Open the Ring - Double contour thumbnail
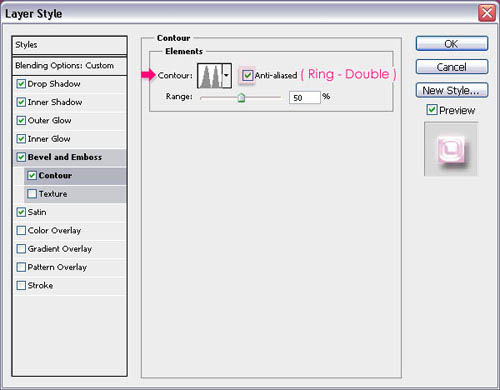This screenshot has height=390, width=500. pos(210,76)
